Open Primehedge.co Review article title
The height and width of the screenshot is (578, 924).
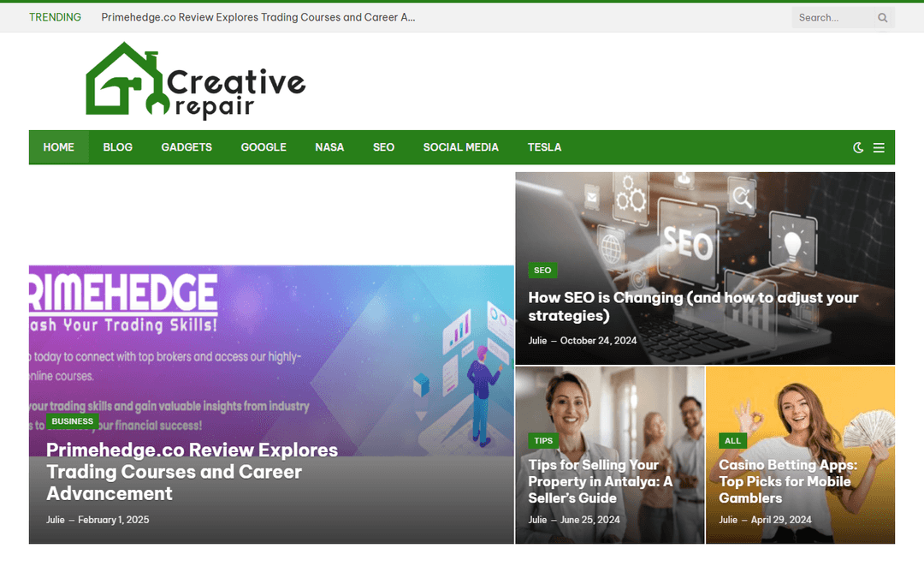pos(192,471)
